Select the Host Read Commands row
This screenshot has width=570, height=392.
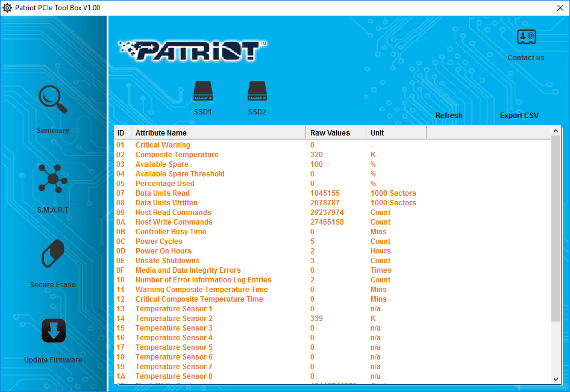(332, 213)
